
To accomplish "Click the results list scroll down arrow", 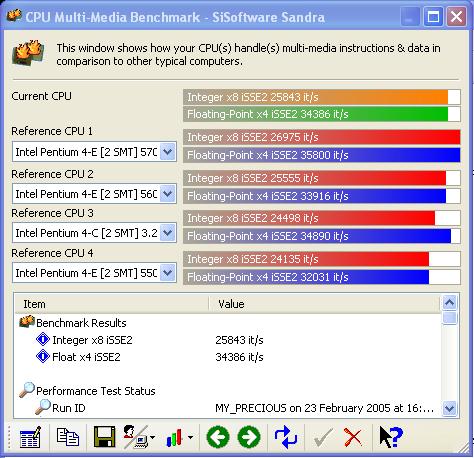I will coord(450,408).
